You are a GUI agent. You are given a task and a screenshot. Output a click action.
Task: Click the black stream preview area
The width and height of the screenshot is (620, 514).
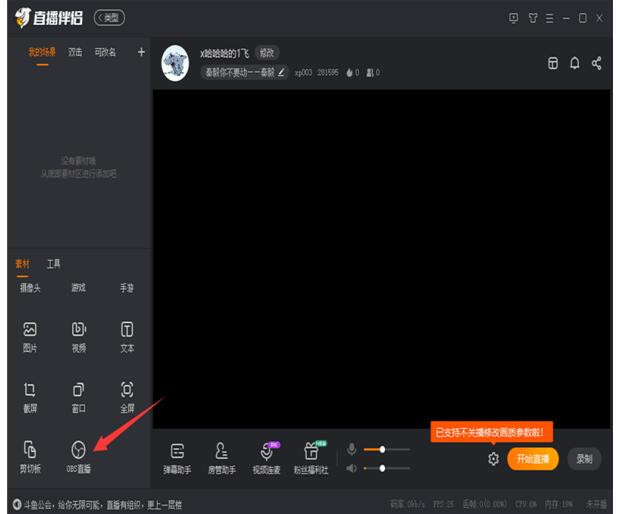point(382,259)
